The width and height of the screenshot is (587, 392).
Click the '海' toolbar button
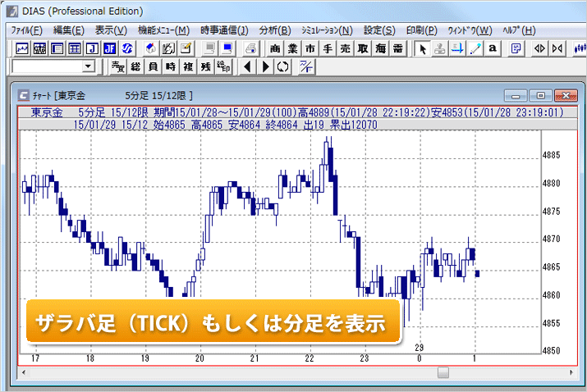(381, 49)
